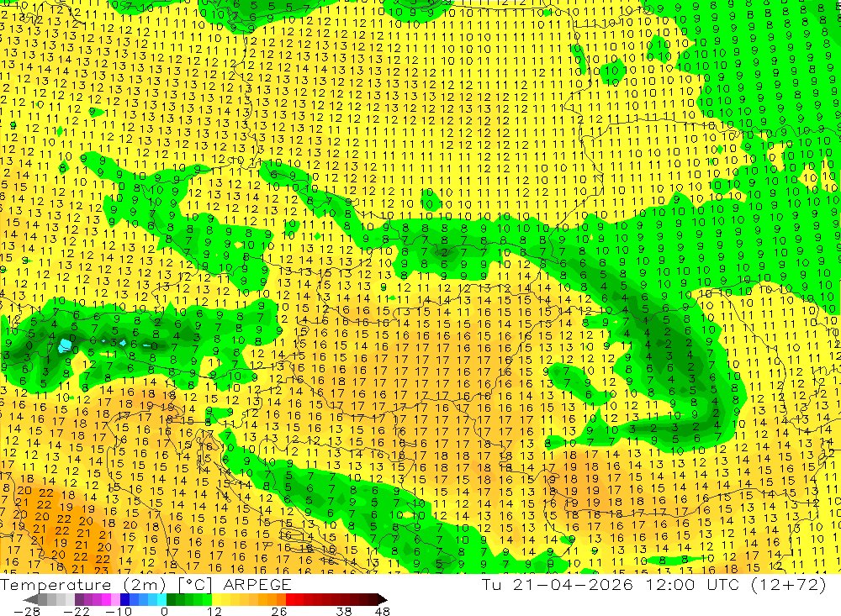Pick the dark purple swatch above -22
Viewport: 841px width, 616px height.
(79, 599)
